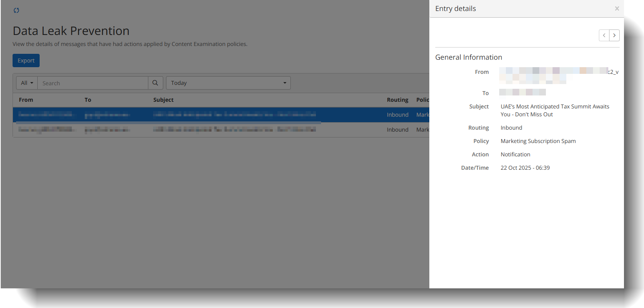
Task: Click the refresh icon above the page title
Action: tap(16, 10)
